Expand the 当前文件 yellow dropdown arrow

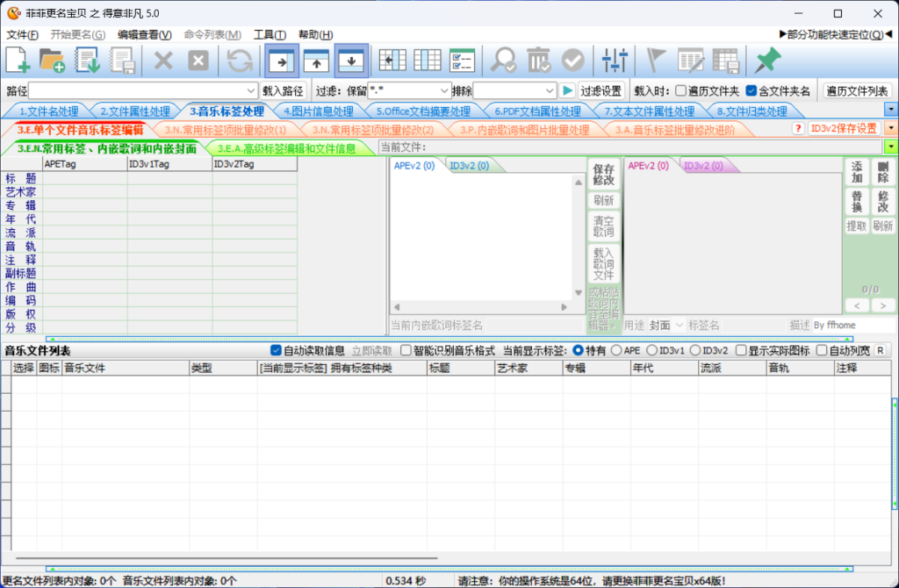point(890,147)
